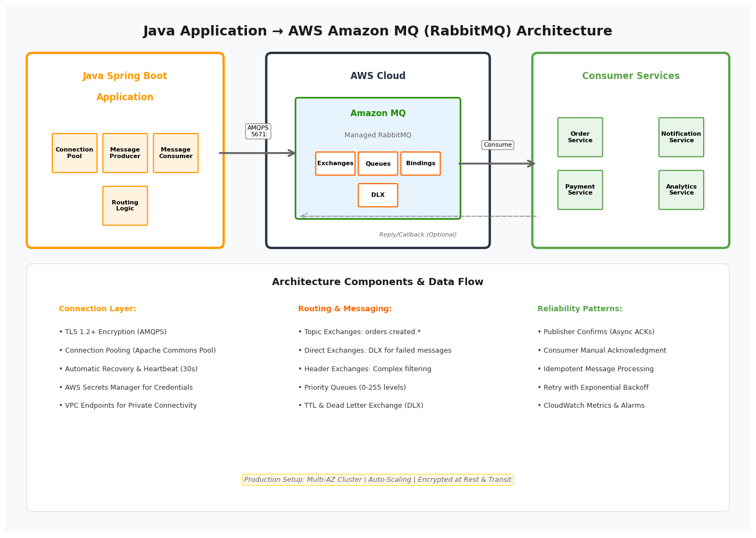Screen dimensions: 756x538
Task: Click the Consume arrow label
Action: (498, 145)
